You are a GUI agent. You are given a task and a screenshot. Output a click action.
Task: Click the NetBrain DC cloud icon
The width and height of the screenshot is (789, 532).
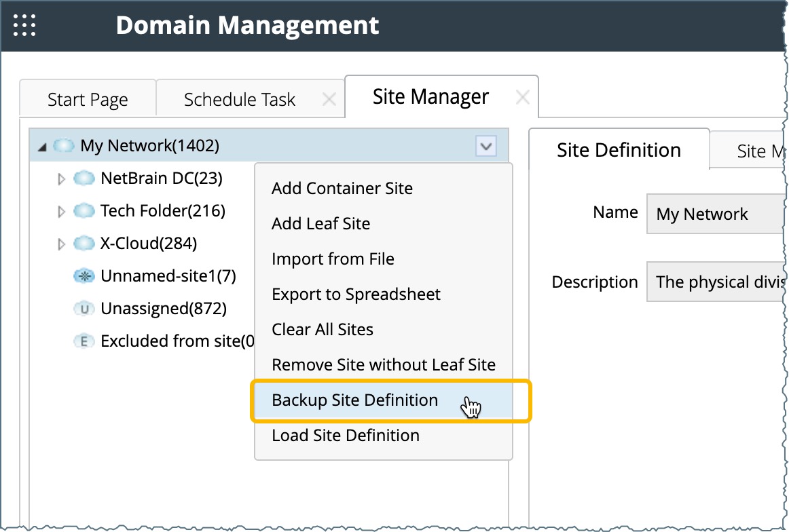(84, 178)
